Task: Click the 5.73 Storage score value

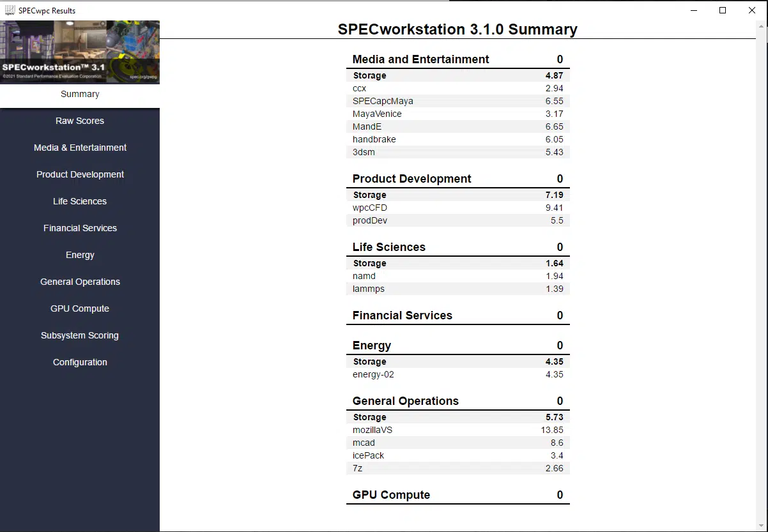Action: [555, 417]
